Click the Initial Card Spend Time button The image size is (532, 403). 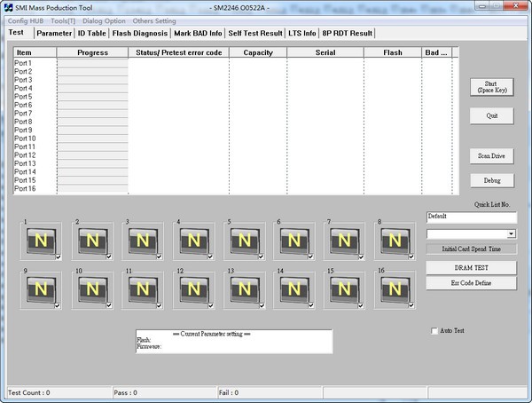click(x=472, y=249)
